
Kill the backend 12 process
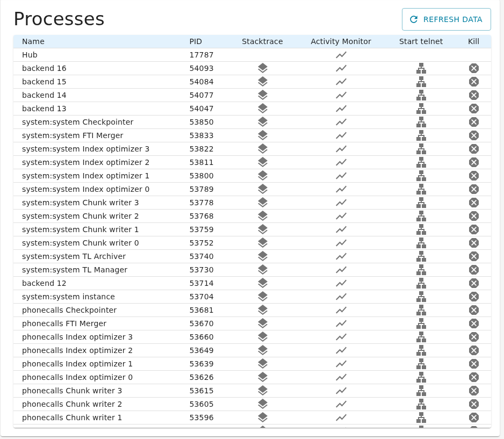pyautogui.click(x=474, y=283)
